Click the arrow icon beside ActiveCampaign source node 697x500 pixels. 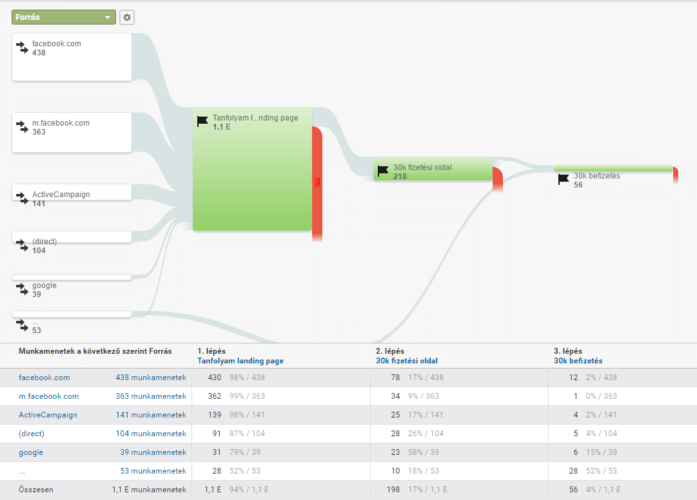click(22, 198)
